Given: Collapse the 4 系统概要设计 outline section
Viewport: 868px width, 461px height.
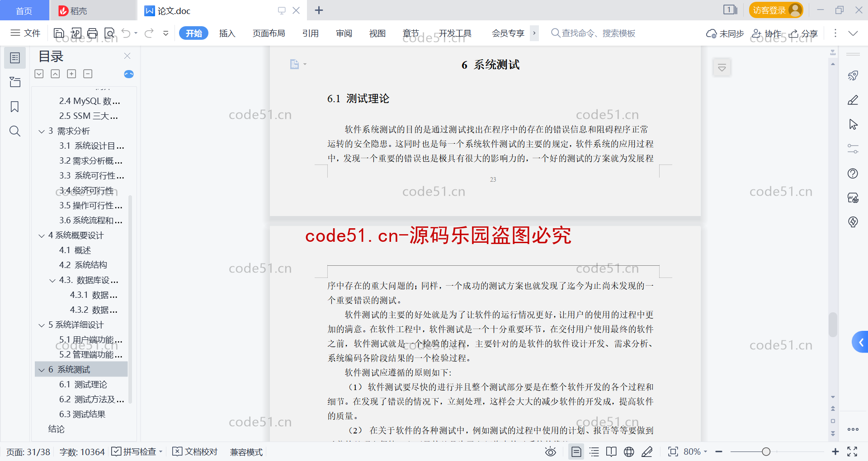Looking at the screenshot, I should tap(42, 236).
